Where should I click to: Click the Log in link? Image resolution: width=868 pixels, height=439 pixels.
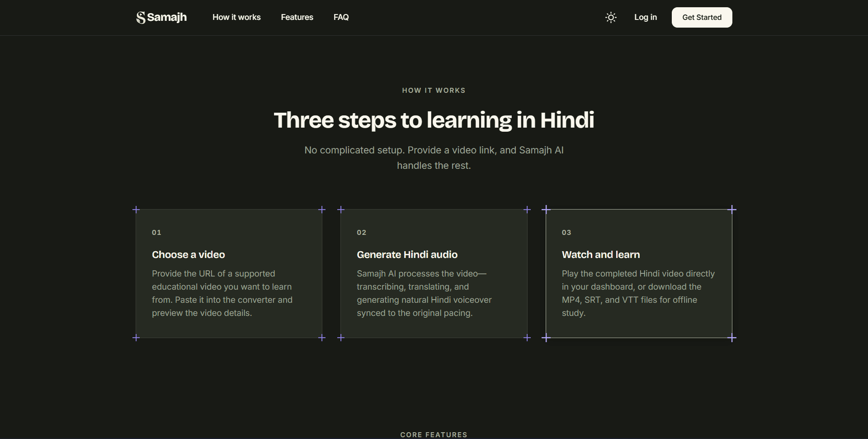point(645,17)
